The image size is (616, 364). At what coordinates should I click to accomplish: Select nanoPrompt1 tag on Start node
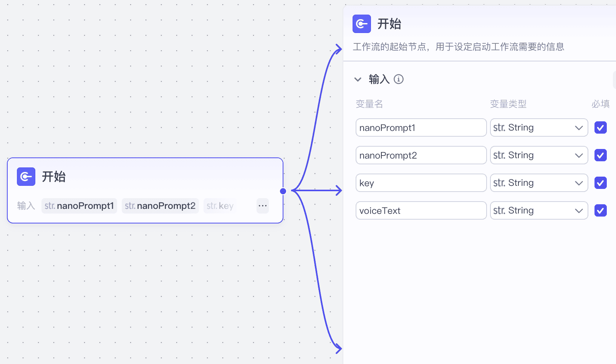79,206
